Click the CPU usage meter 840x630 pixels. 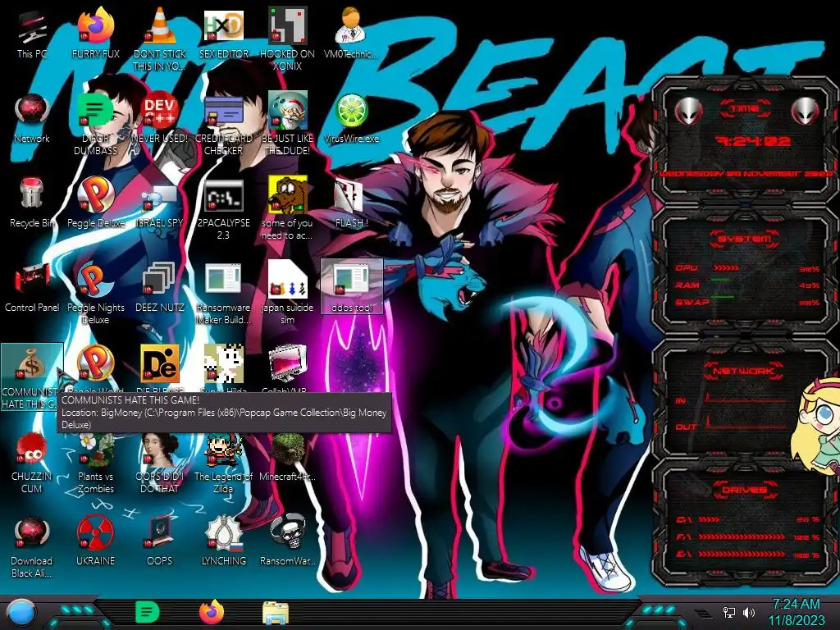[x=747, y=268]
